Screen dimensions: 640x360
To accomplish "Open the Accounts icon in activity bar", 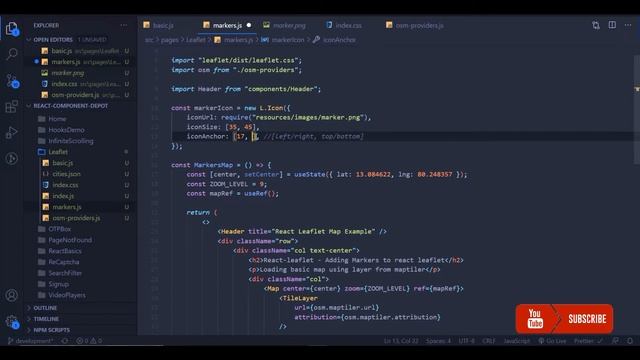I will point(12,295).
